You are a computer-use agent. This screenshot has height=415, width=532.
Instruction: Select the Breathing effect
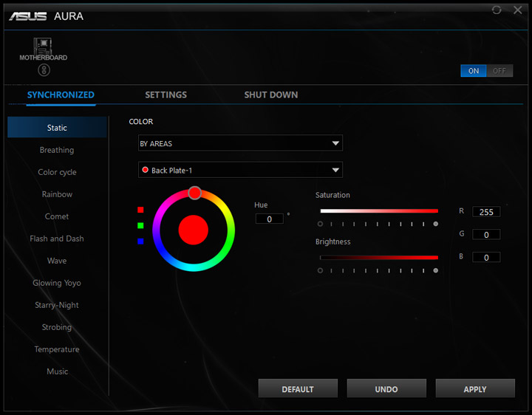(x=57, y=150)
